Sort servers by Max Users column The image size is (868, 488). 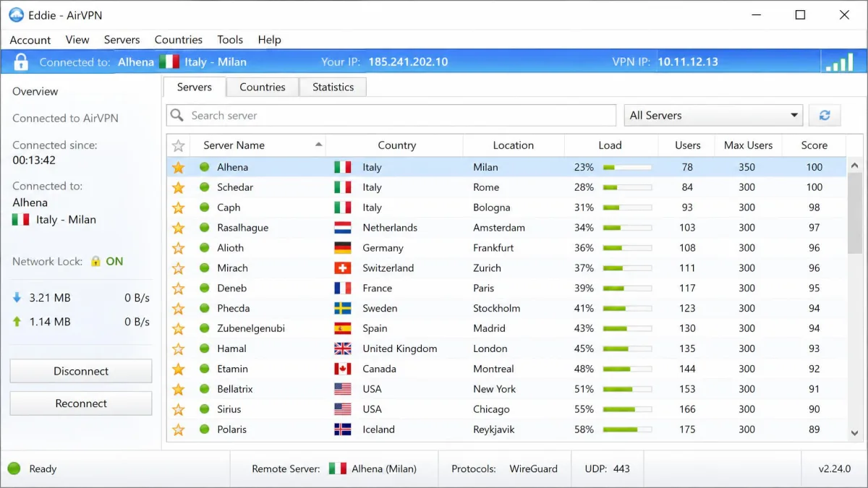pyautogui.click(x=748, y=145)
